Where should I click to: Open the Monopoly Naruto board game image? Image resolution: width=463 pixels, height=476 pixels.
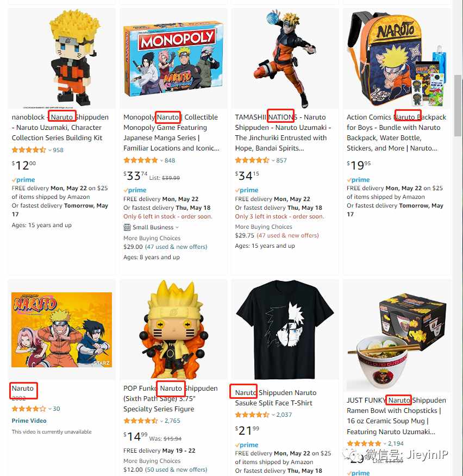coord(173,59)
